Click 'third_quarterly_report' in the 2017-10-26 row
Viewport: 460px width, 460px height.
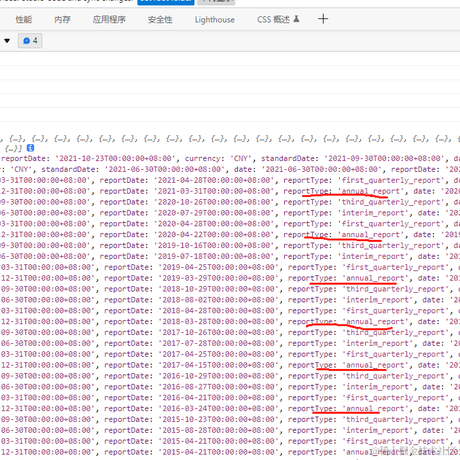tap(398, 333)
